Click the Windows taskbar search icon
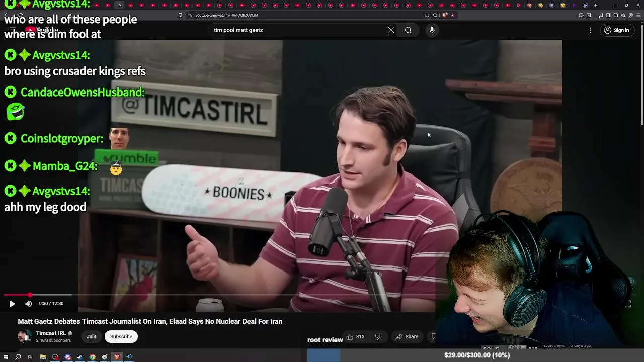 [18, 357]
